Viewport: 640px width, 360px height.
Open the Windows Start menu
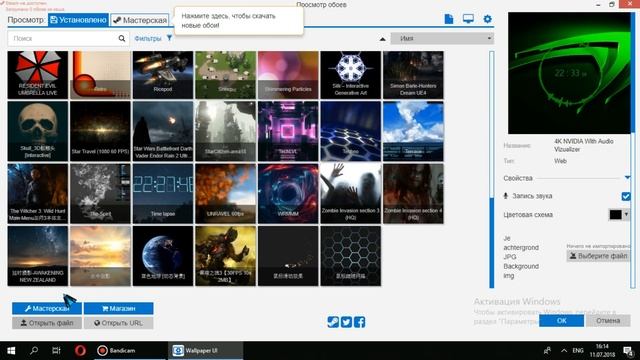tap(11, 351)
